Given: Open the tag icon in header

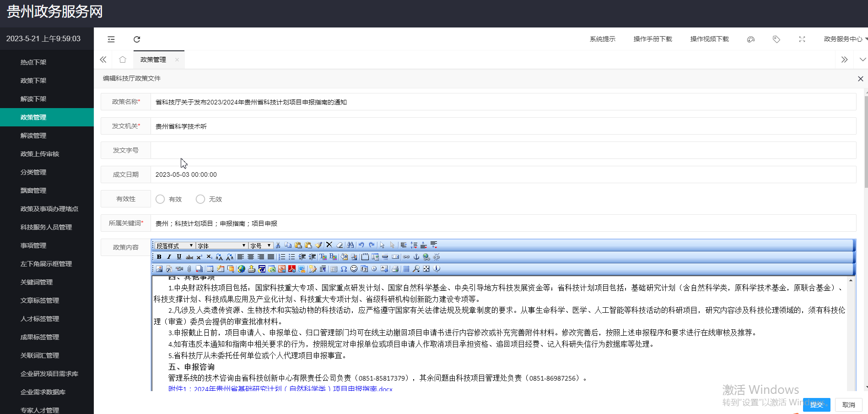Looking at the screenshot, I should click(776, 39).
